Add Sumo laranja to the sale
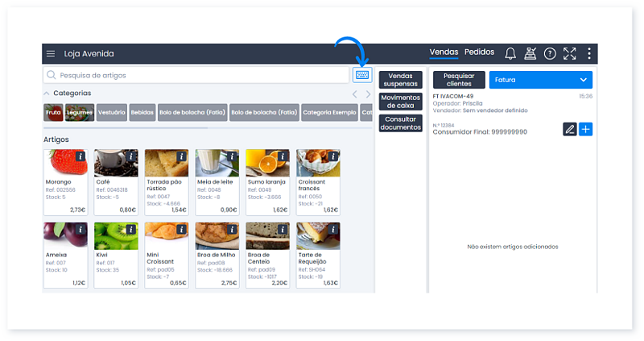This screenshot has width=644, height=341. [268, 182]
